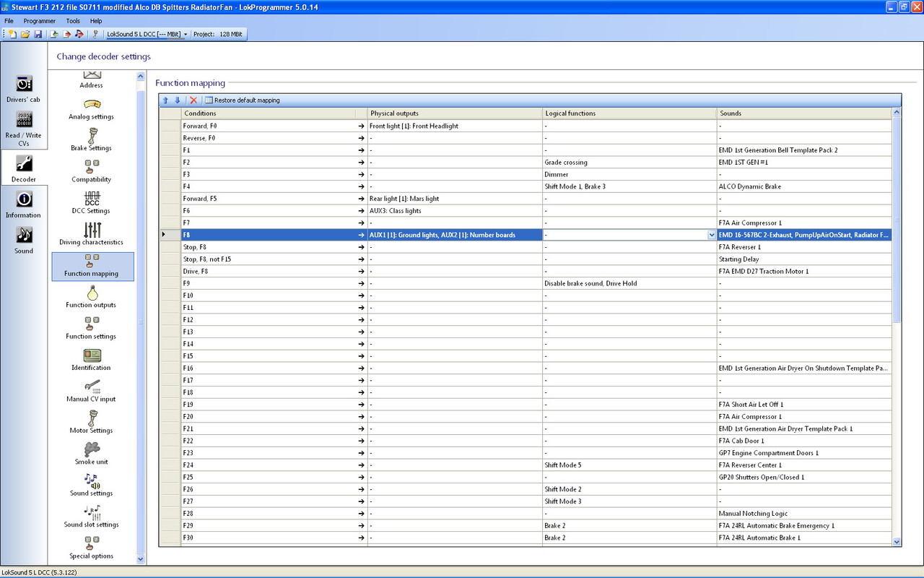Save the project file
This screenshot has width=924, height=578.
click(38, 33)
